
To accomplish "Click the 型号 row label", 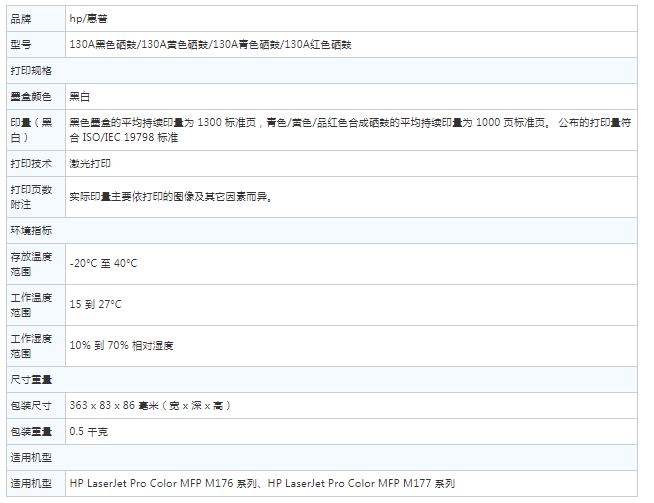I will (x=21, y=44).
